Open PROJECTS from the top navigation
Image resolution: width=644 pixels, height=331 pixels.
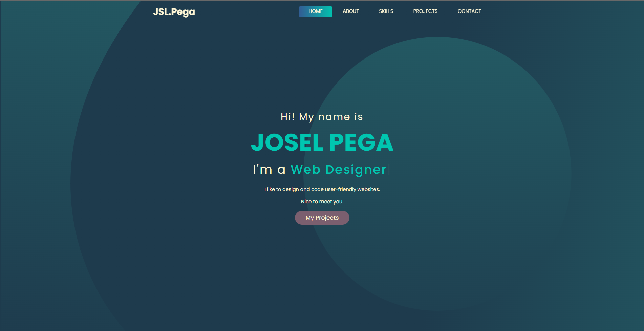425,11
